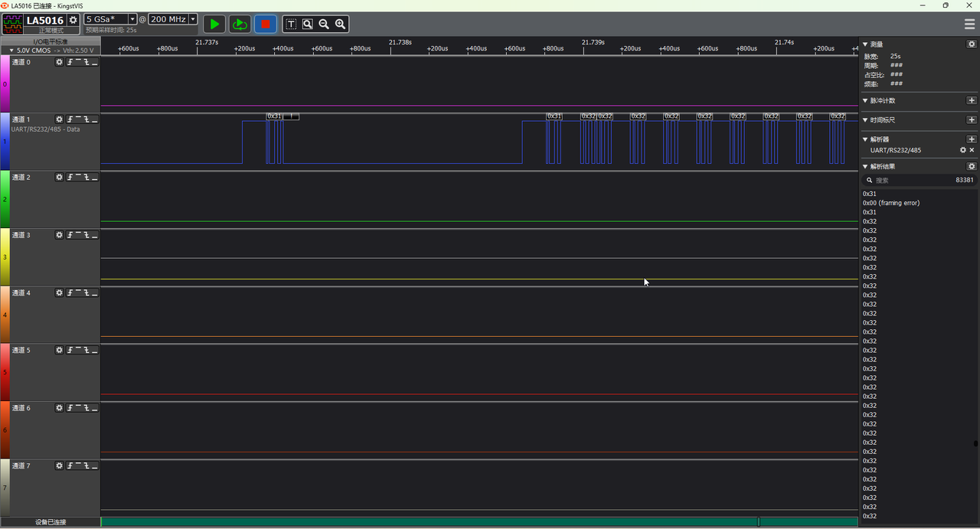Collapse the 解析结果 results section
Viewport: 980px width, 529px height.
pos(866,166)
